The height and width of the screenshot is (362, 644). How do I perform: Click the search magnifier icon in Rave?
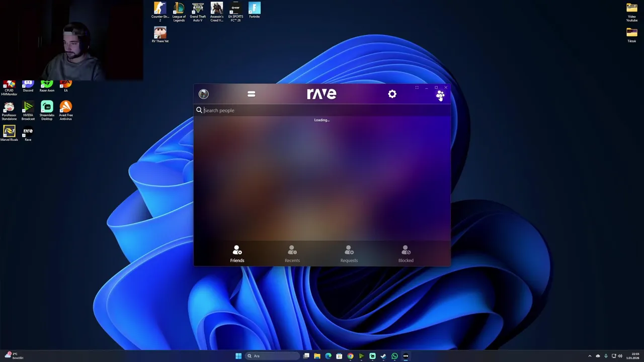pyautogui.click(x=199, y=110)
